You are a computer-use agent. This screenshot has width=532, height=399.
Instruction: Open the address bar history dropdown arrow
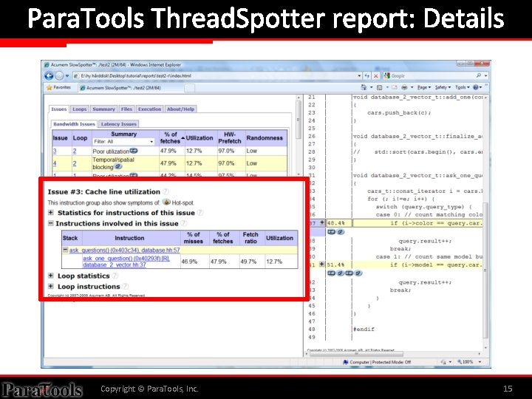(x=359, y=76)
